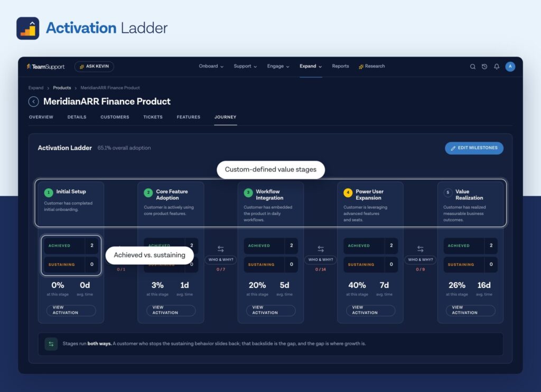View Activation for Value Realization
541x392 pixels.
click(471, 310)
